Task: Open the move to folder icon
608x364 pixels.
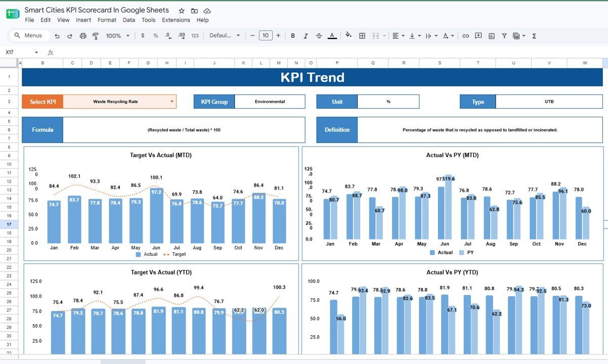Action: click(194, 11)
